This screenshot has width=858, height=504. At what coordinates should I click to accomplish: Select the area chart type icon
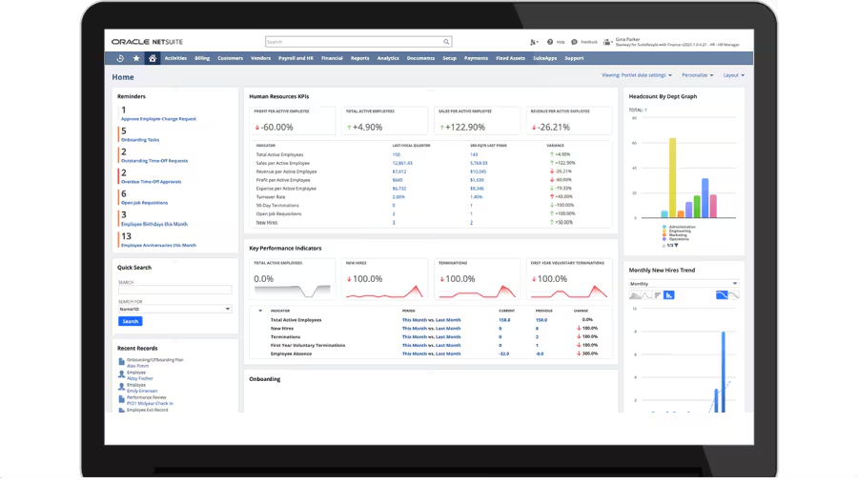(x=636, y=295)
